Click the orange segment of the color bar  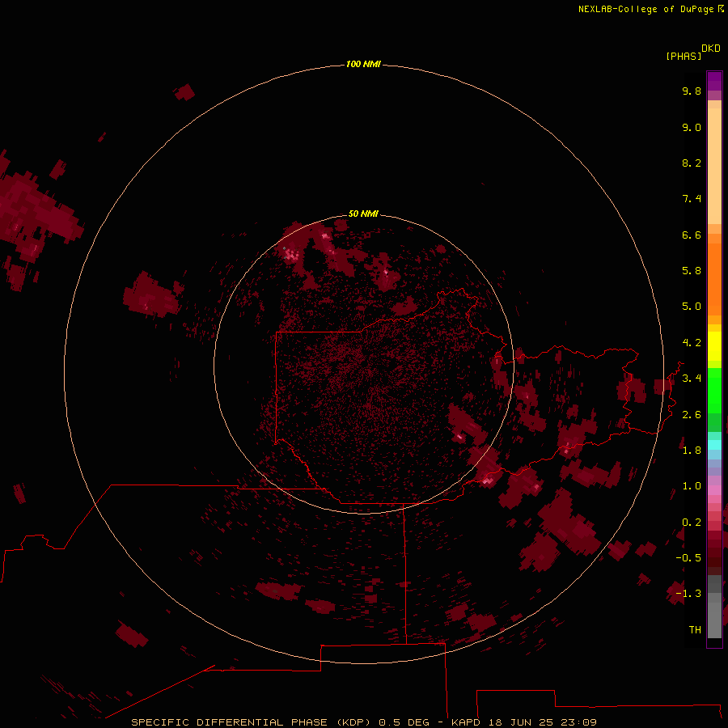(714, 278)
